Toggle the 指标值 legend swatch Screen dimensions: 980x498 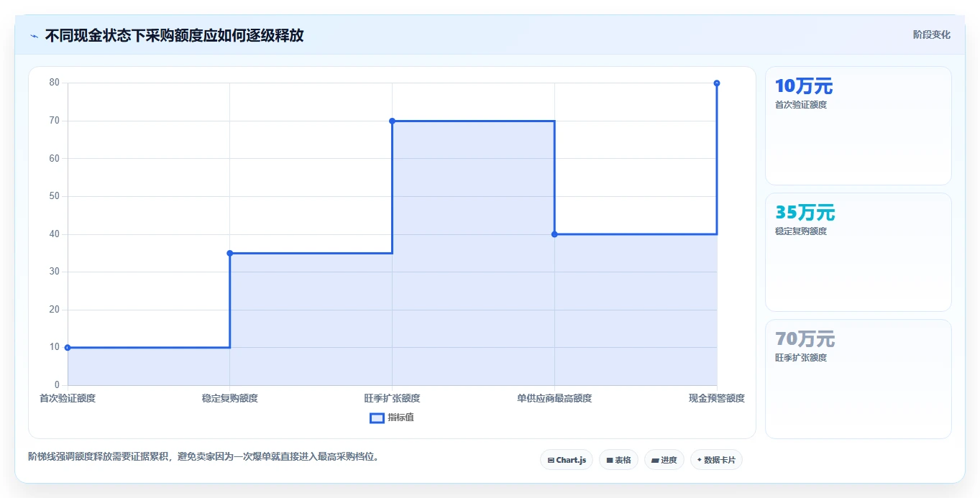tap(377, 418)
